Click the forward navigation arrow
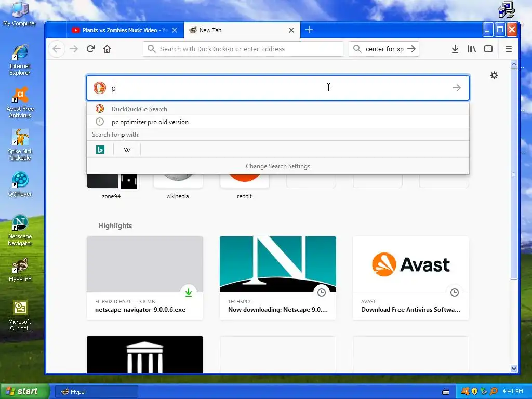 [x=74, y=49]
